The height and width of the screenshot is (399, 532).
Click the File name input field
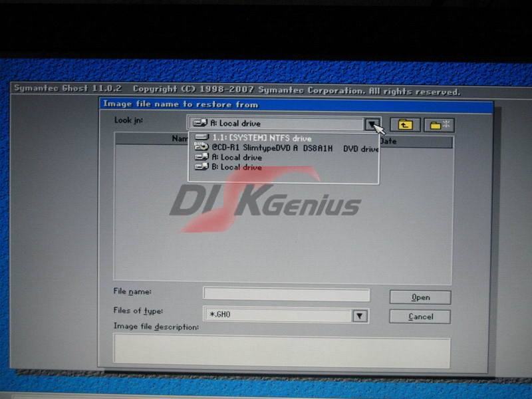pos(287,294)
